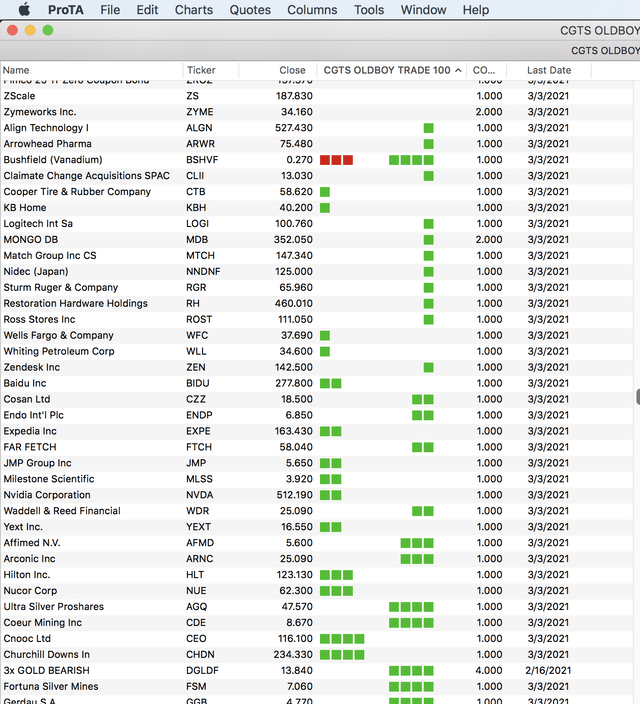Select the Coeur Mining Inc row
The width and height of the screenshot is (640, 704).
point(317,623)
